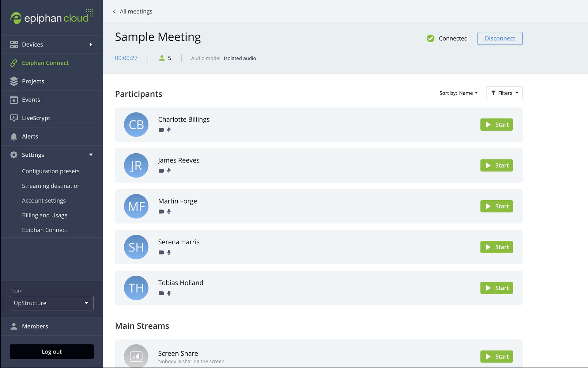Viewport: 588px width, 368px height.
Task: Start Charlotte Billings' stream
Action: point(496,125)
